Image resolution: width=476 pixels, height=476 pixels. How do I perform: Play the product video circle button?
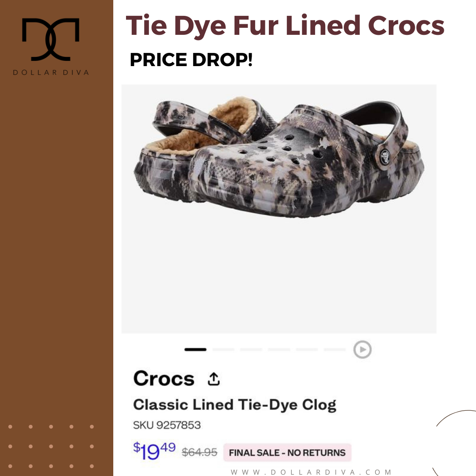point(362,350)
